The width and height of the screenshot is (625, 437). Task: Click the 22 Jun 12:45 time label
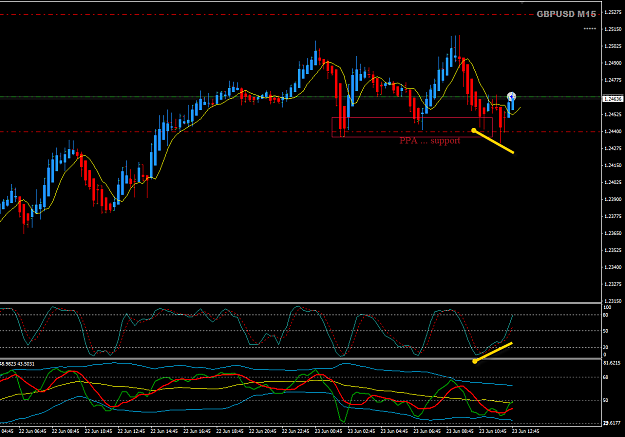131,431
